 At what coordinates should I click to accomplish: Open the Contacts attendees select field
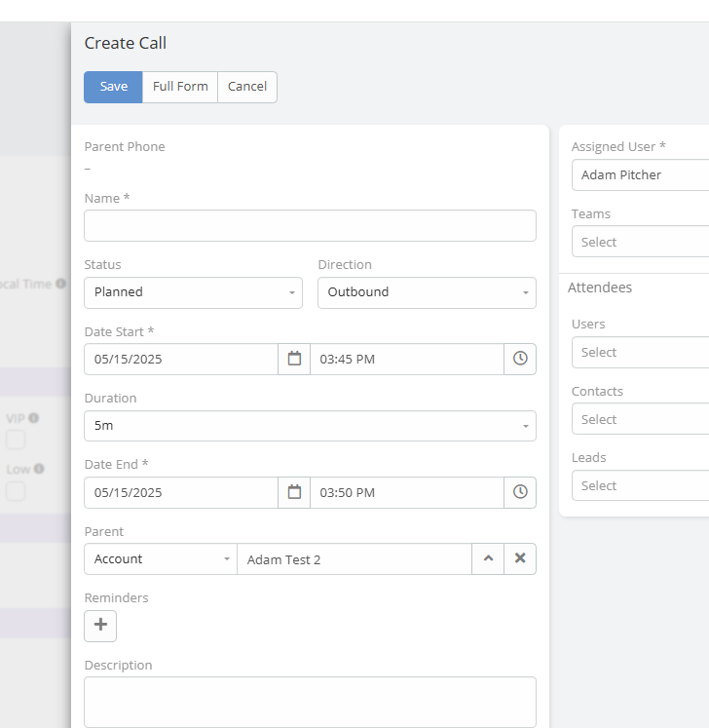pos(640,419)
